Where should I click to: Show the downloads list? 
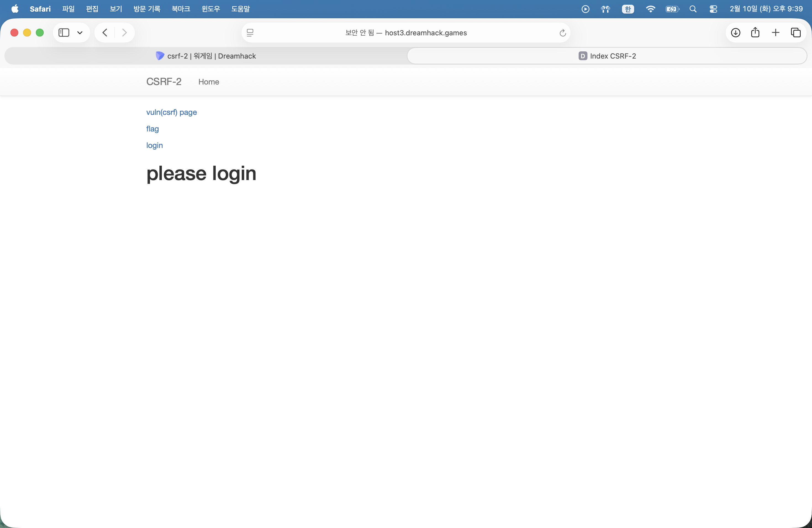[735, 33]
